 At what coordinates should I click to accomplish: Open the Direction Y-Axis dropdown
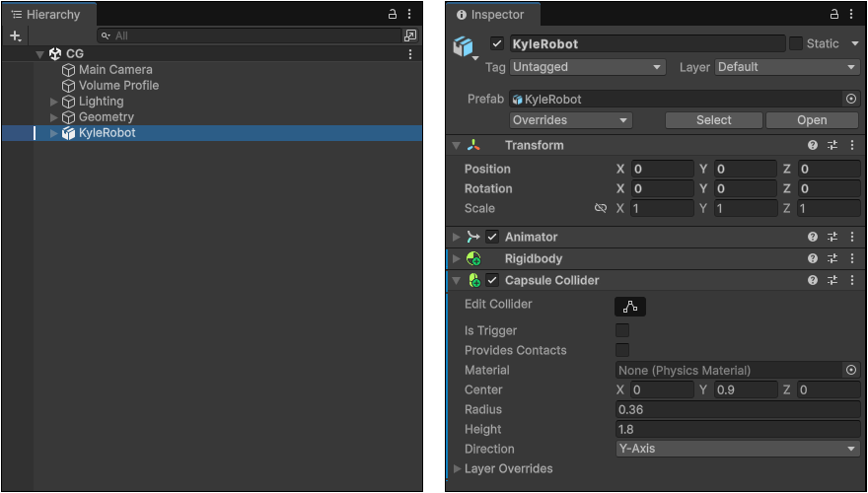[738, 449]
